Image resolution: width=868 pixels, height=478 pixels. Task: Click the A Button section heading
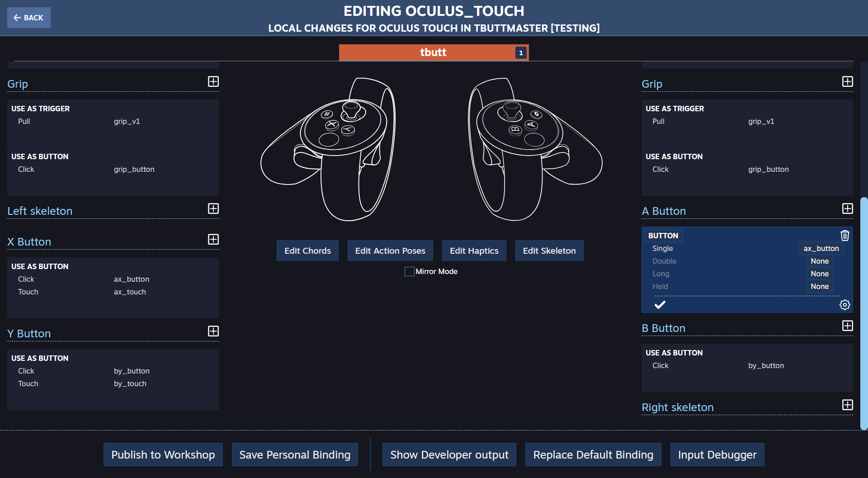pos(664,211)
